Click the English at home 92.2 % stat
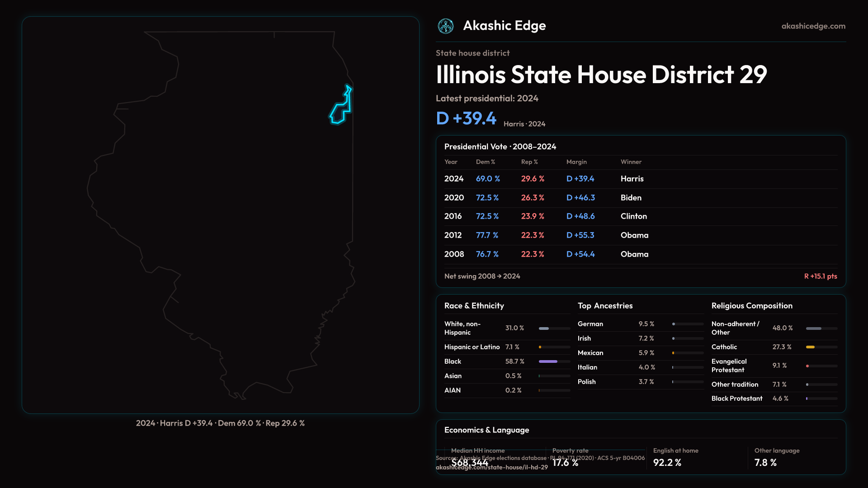868x488 pixels. pos(667,463)
